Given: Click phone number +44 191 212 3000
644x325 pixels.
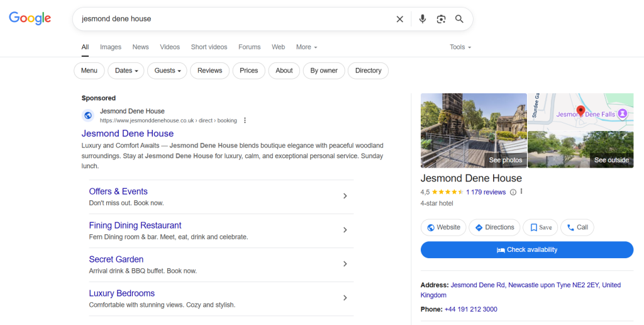Looking at the screenshot, I should click(470, 309).
